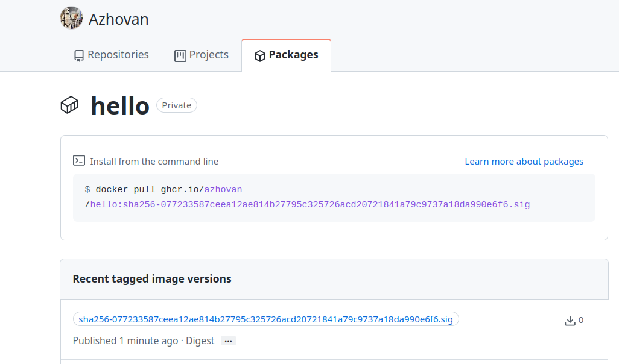Open the Azhovan username link
Image resolution: width=619 pixels, height=364 pixels.
click(x=118, y=19)
